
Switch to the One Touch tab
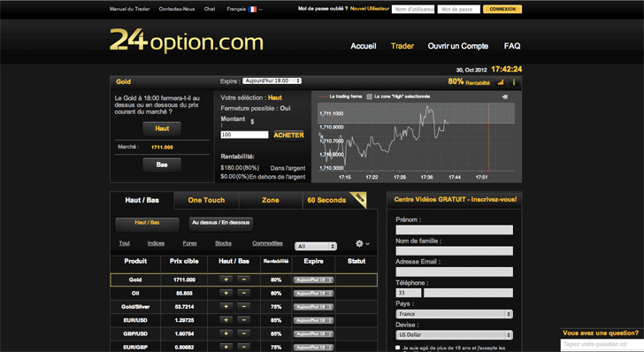click(x=207, y=201)
